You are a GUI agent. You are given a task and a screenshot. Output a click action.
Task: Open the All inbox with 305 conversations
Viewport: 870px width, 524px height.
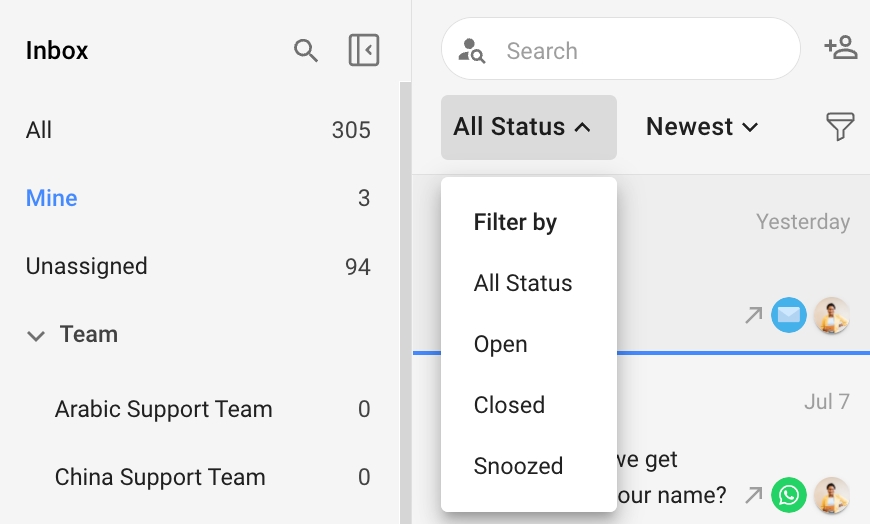click(198, 130)
